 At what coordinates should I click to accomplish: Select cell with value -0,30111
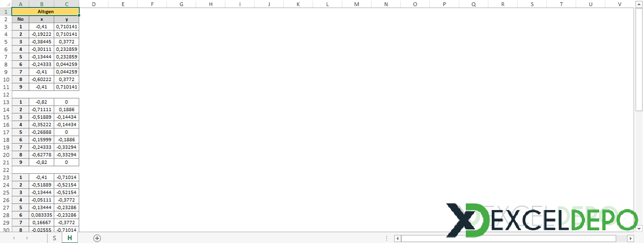[41, 49]
